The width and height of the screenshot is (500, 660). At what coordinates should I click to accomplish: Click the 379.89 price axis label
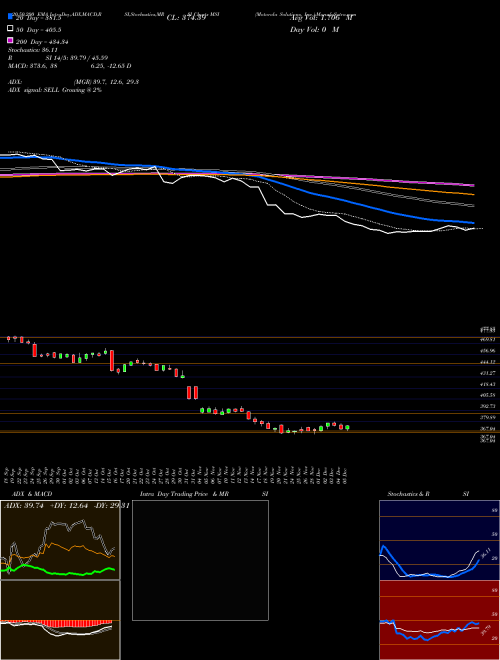pos(488,417)
